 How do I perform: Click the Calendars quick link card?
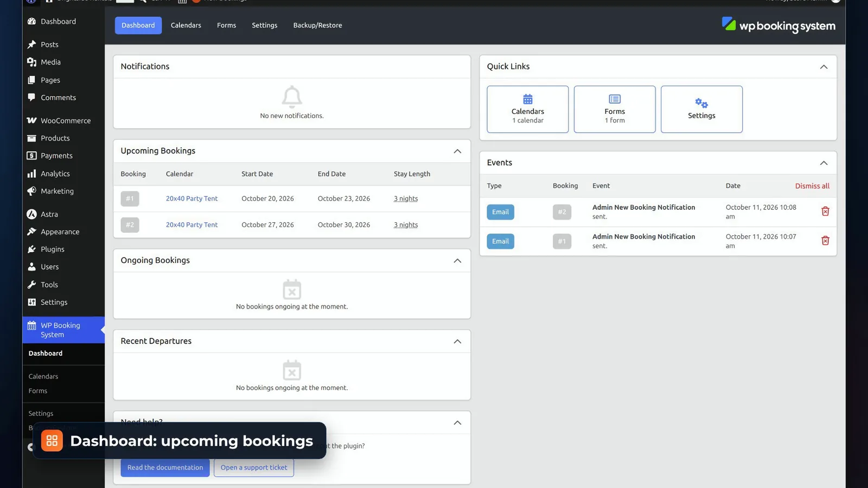pos(528,109)
